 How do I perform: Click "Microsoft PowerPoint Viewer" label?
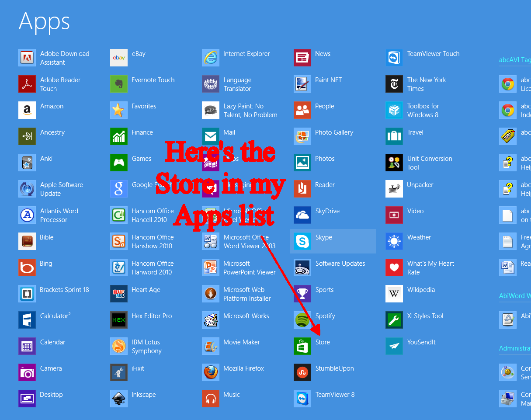point(250,268)
